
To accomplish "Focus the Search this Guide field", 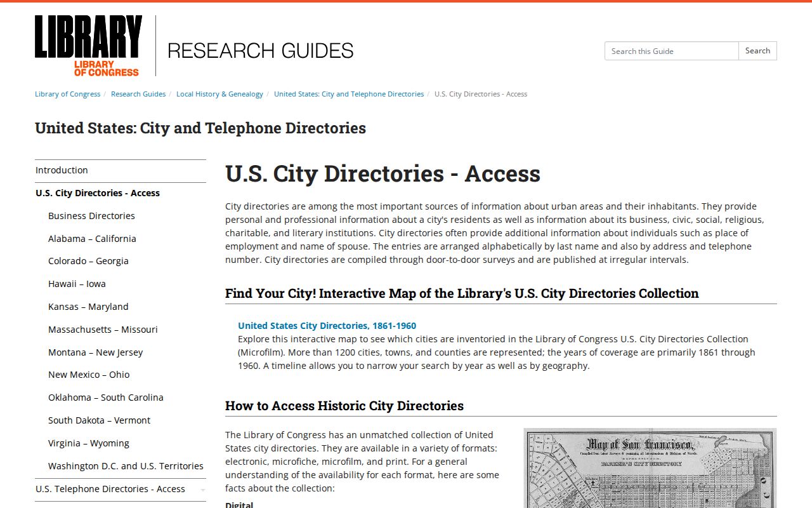I will (671, 51).
